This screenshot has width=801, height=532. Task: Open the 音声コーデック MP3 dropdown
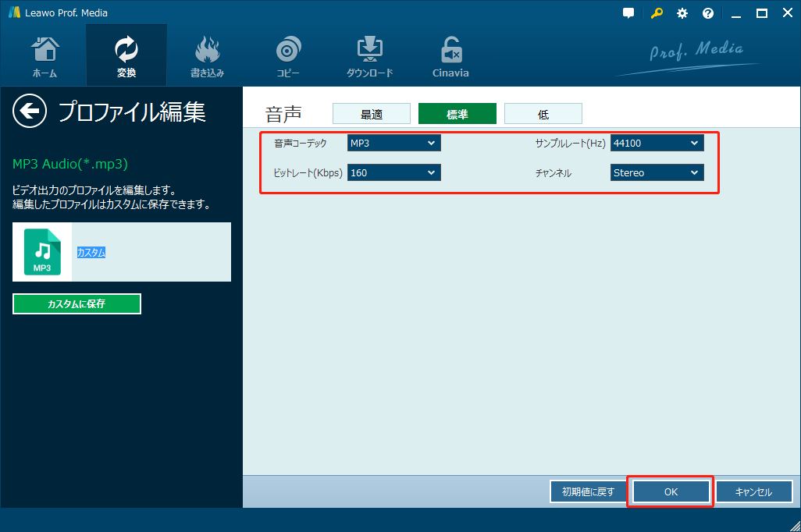pyautogui.click(x=393, y=143)
